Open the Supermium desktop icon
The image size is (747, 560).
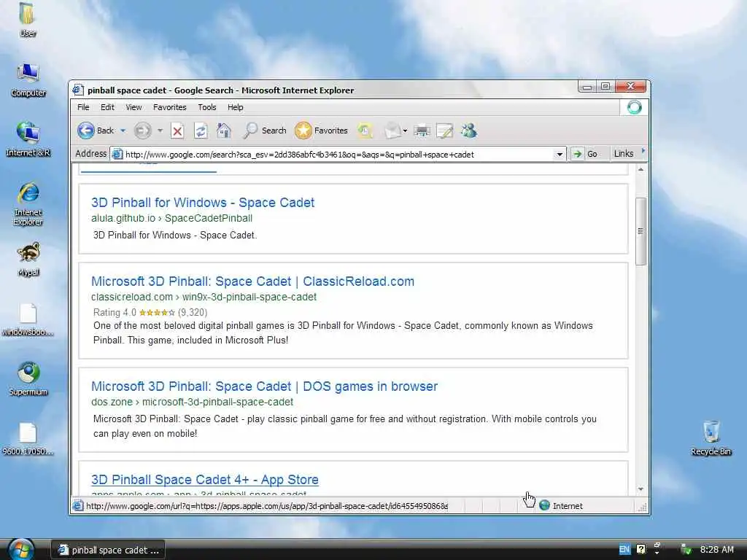[x=28, y=379]
